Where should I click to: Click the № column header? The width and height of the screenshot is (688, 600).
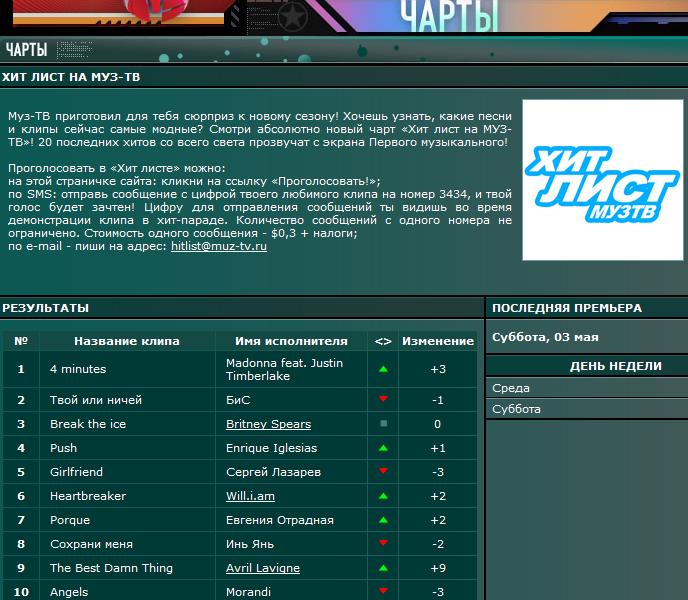21,341
